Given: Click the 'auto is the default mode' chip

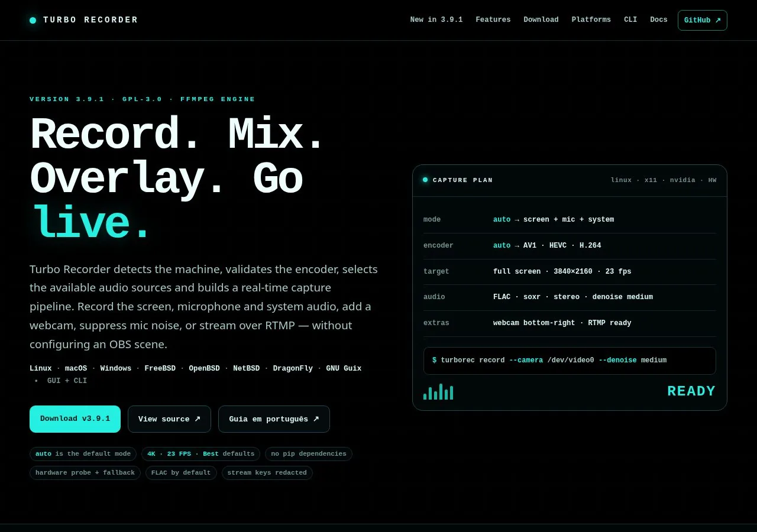Looking at the screenshot, I should (83, 454).
